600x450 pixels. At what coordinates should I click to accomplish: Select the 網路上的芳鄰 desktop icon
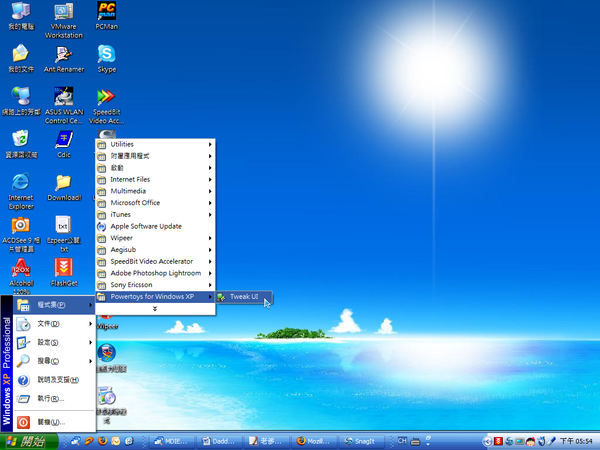coord(21,101)
